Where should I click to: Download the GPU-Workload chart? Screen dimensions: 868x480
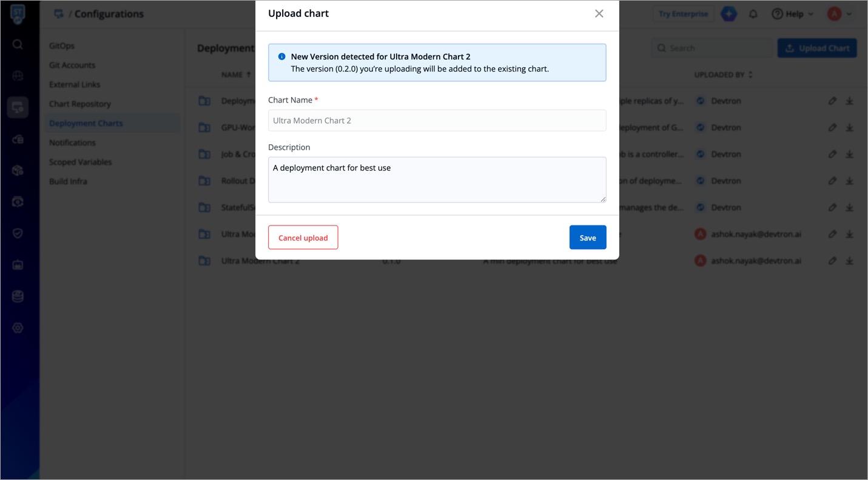(x=849, y=128)
